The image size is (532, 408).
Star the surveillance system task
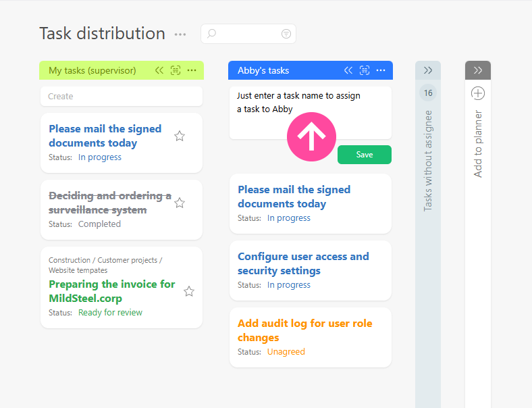point(180,203)
